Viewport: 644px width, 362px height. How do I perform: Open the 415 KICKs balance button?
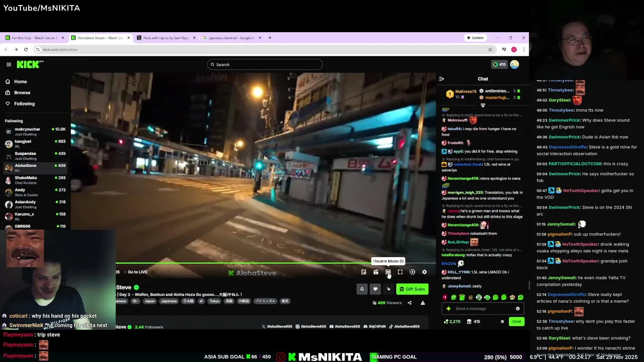coord(499,64)
